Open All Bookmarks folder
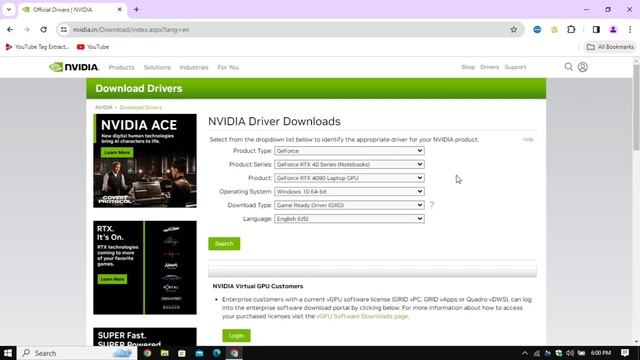640x360 pixels. point(610,47)
